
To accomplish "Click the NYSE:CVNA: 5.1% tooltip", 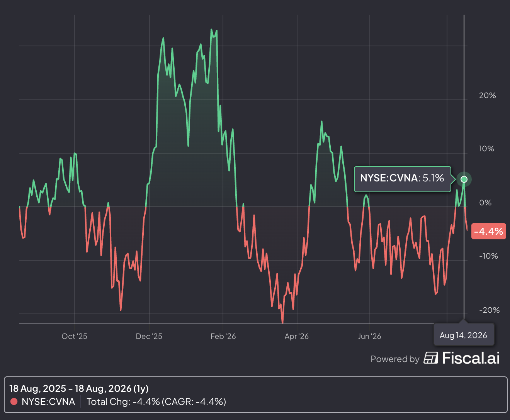I will 403,179.
